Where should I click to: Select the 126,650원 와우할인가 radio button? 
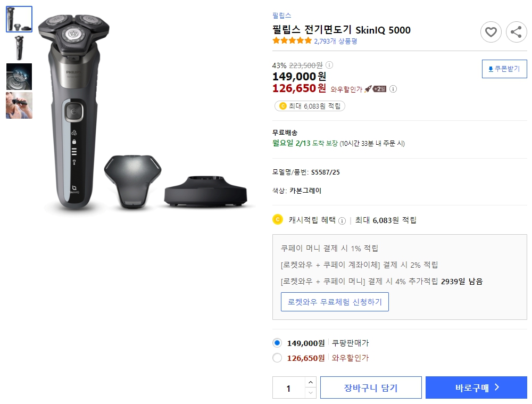277,358
